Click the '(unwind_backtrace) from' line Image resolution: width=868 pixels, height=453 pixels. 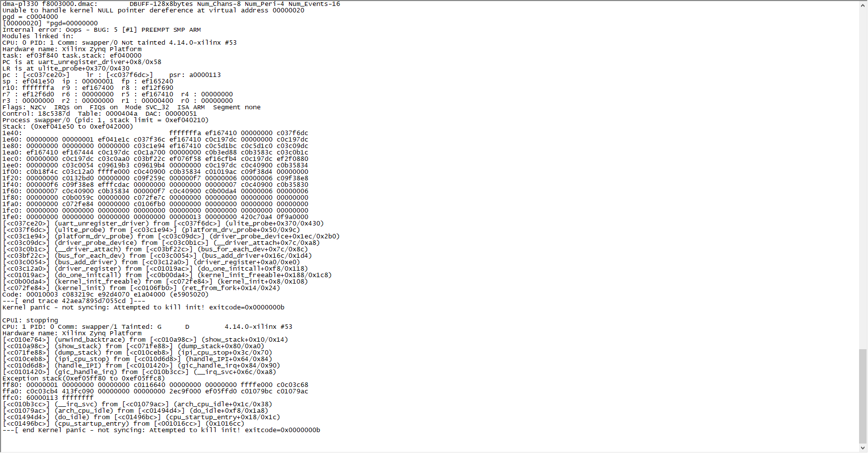(145, 340)
